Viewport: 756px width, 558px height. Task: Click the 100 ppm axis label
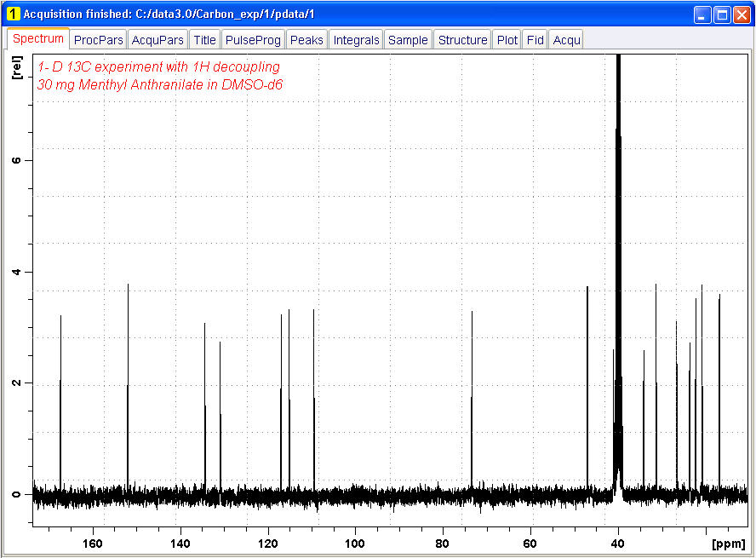pyautogui.click(x=355, y=544)
